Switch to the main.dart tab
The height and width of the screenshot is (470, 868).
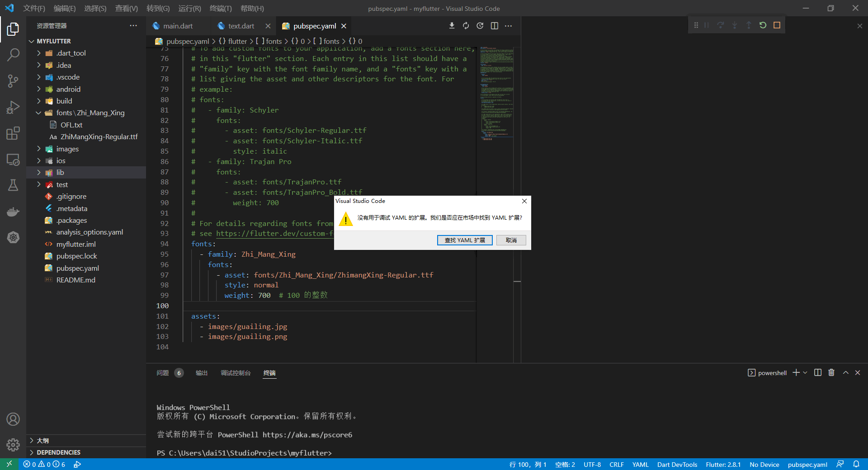point(178,26)
